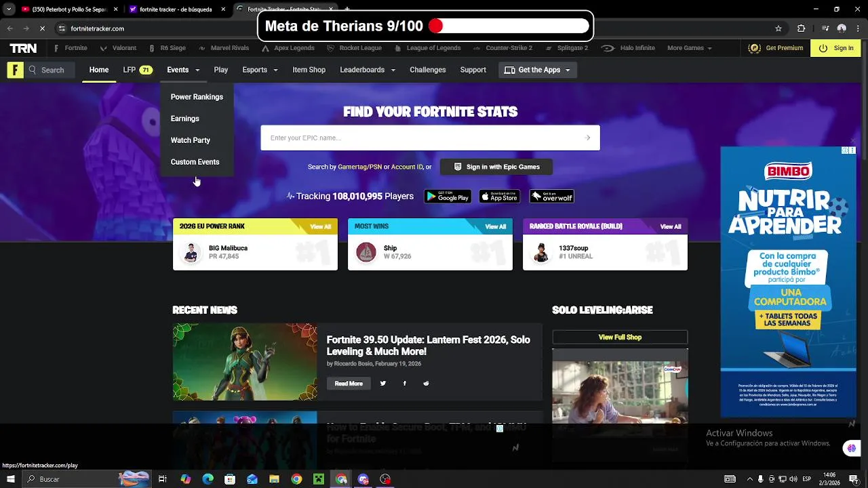
Task: Open Custom Events menu entry
Action: (x=195, y=162)
